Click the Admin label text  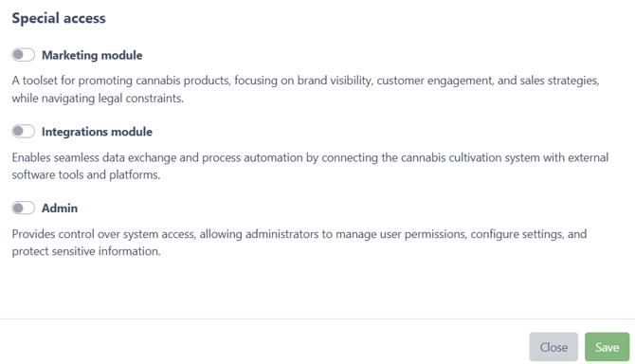click(x=60, y=209)
